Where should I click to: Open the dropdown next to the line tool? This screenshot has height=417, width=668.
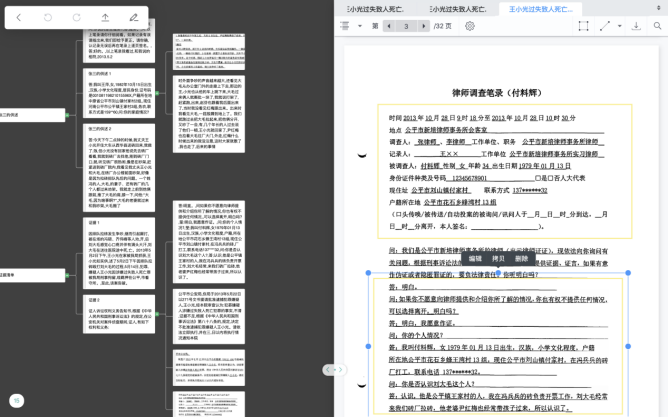[x=620, y=26]
